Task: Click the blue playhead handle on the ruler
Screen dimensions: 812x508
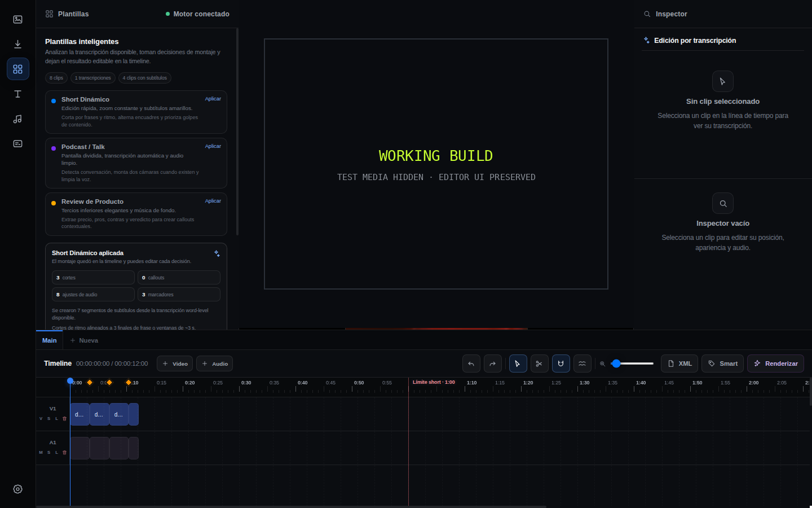Action: tap(70, 381)
